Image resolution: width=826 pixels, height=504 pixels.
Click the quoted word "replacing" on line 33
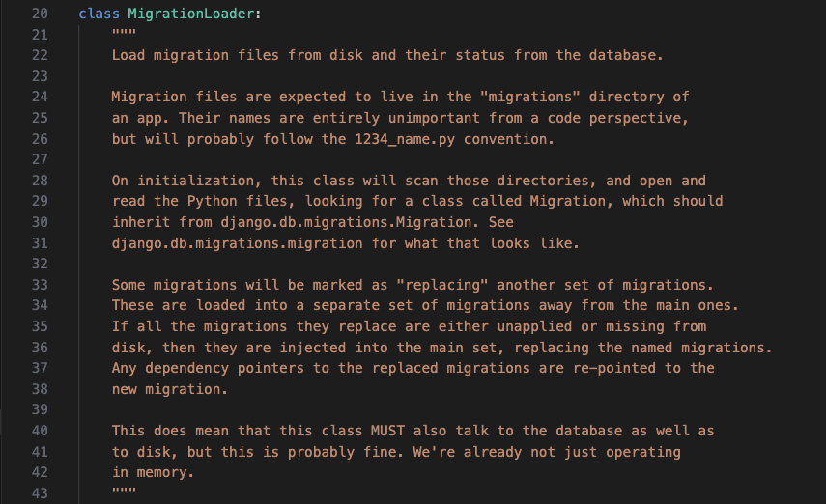tap(441, 285)
